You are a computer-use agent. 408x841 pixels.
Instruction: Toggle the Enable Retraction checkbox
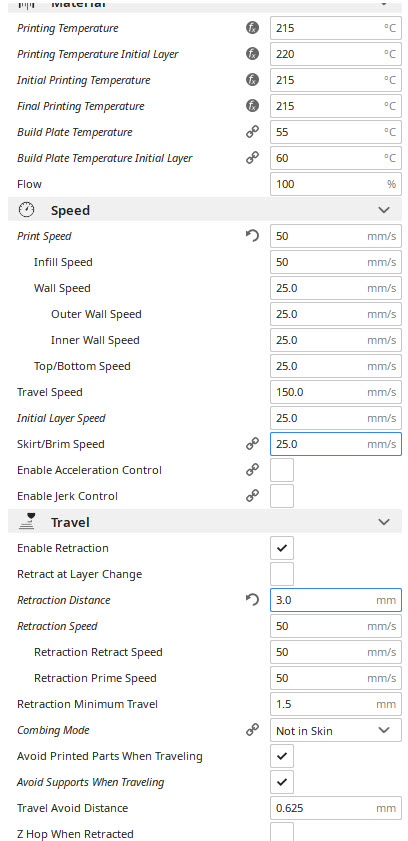(282, 548)
